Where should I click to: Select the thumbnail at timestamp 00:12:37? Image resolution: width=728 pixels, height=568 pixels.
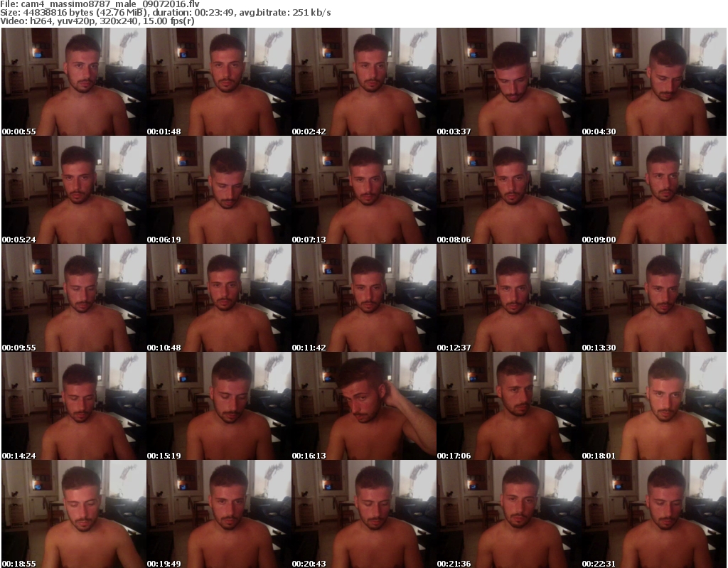(508, 298)
